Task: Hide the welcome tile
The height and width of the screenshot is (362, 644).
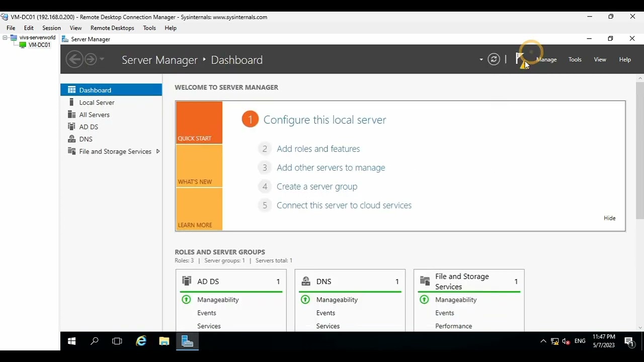Action: point(609,218)
